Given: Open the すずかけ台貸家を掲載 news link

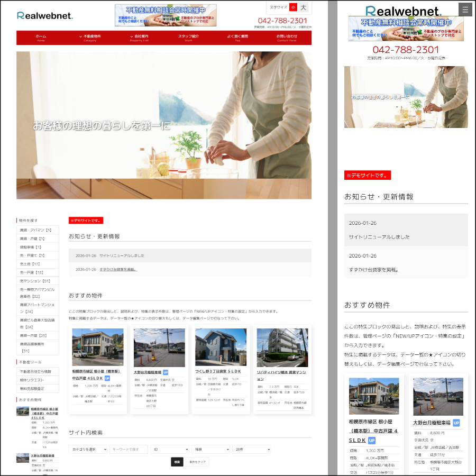Looking at the screenshot, I should [x=117, y=269].
